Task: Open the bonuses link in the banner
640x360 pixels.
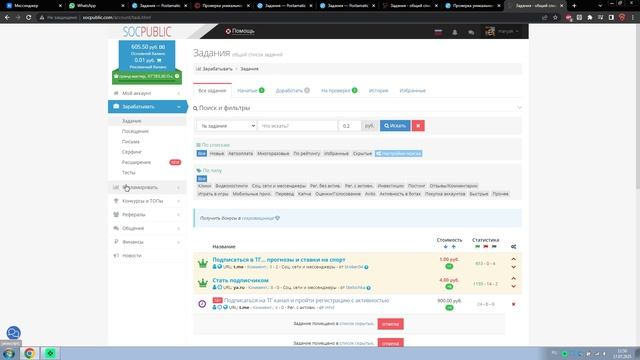Action: point(258,218)
